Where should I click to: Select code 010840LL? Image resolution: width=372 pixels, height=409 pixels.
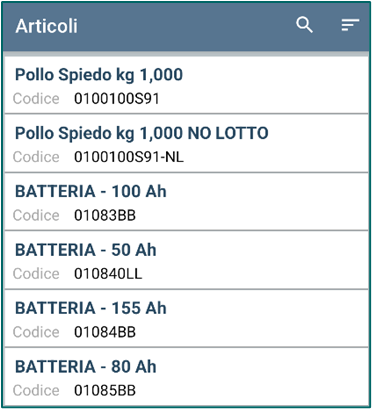(108, 274)
